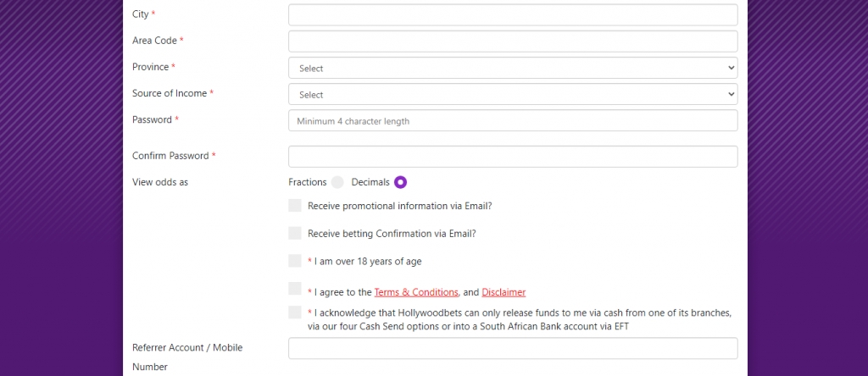Click the I am over 18 years label
Viewport: 868px width, 376px height.
(368, 262)
